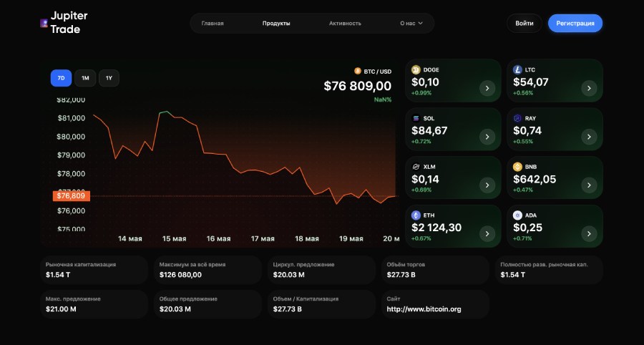Click the Объём торгов stat card
This screenshot has height=345, width=644.
(x=435, y=270)
